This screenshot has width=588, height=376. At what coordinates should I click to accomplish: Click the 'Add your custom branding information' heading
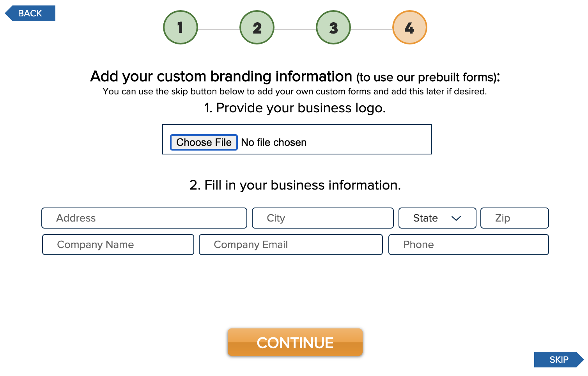(x=221, y=76)
